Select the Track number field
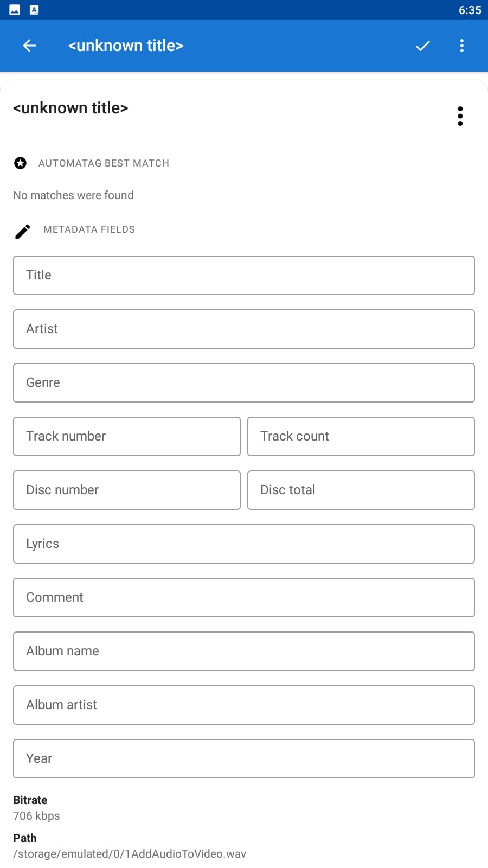The image size is (488, 868). [x=127, y=437]
